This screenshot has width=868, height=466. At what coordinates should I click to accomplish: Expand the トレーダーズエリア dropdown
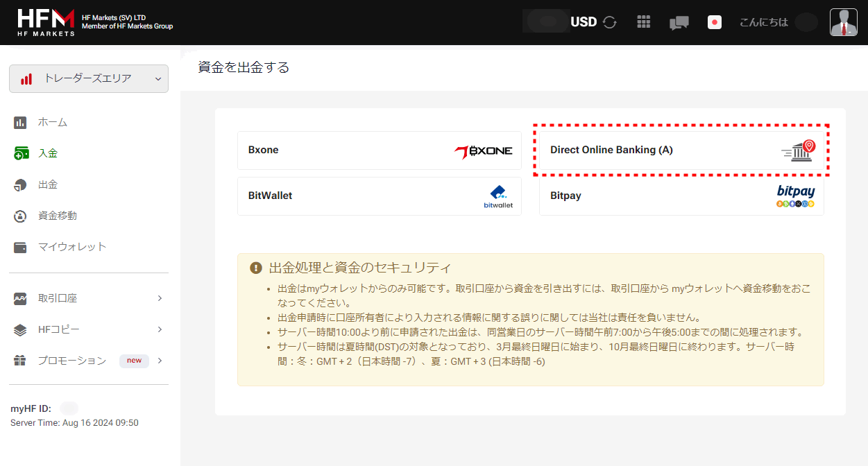(x=89, y=78)
